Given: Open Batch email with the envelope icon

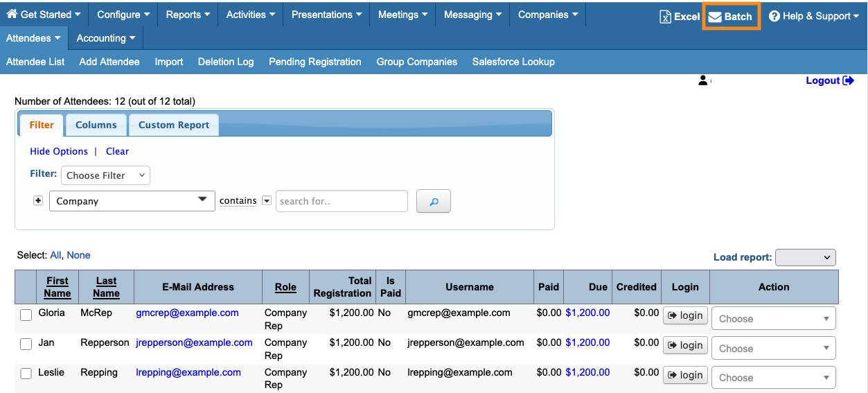Looking at the screenshot, I should 715,17.
